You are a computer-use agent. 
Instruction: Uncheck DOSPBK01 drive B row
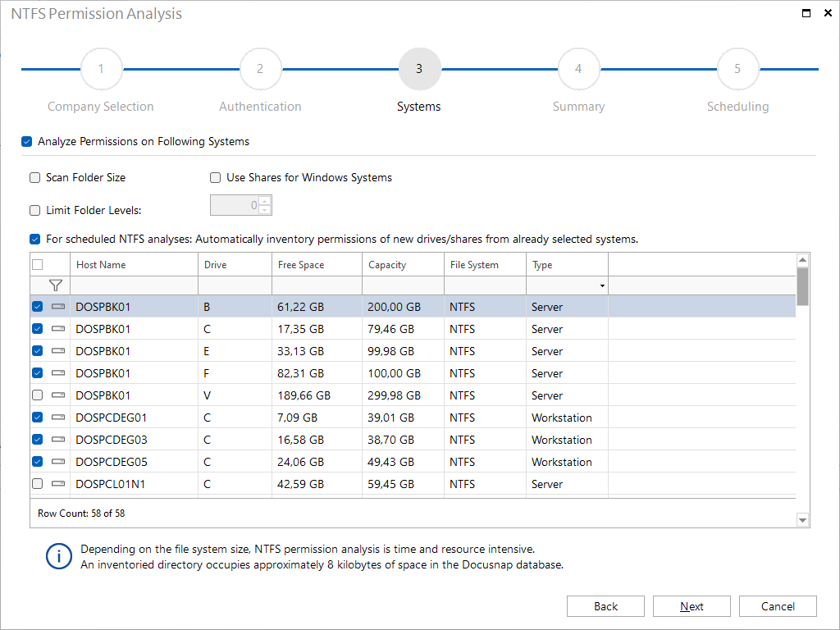38,307
